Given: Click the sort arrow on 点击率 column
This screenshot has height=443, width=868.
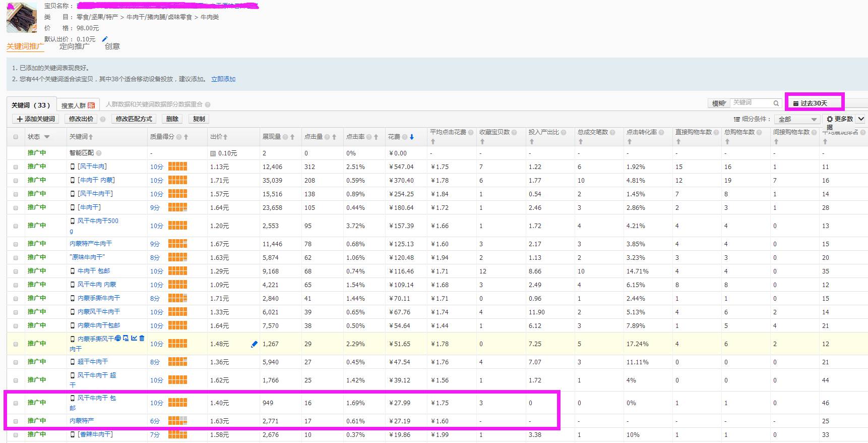Looking at the screenshot, I should coord(376,137).
